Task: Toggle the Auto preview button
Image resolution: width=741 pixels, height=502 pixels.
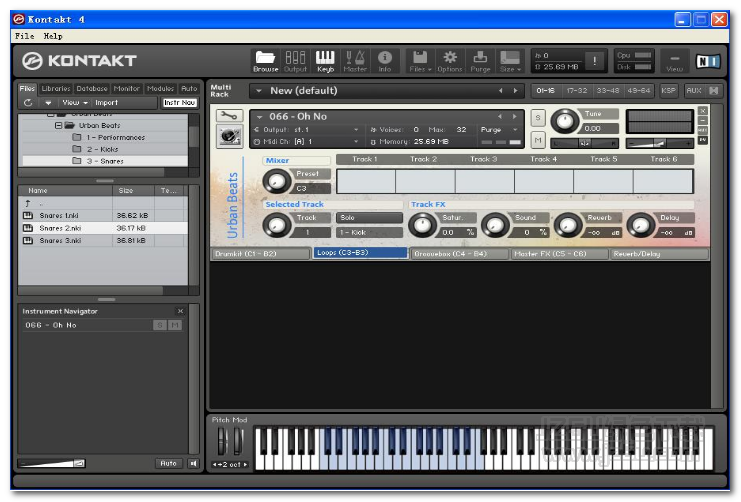Action: click(x=168, y=463)
